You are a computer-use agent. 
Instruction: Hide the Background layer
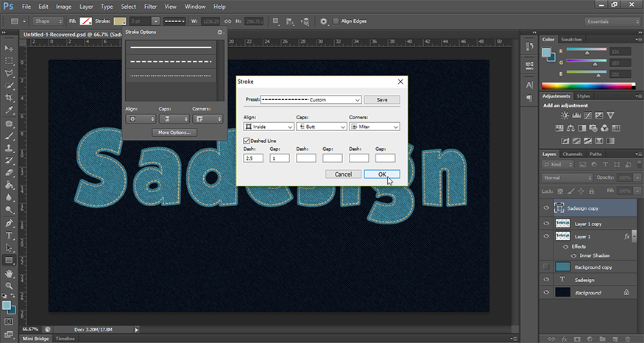point(546,292)
